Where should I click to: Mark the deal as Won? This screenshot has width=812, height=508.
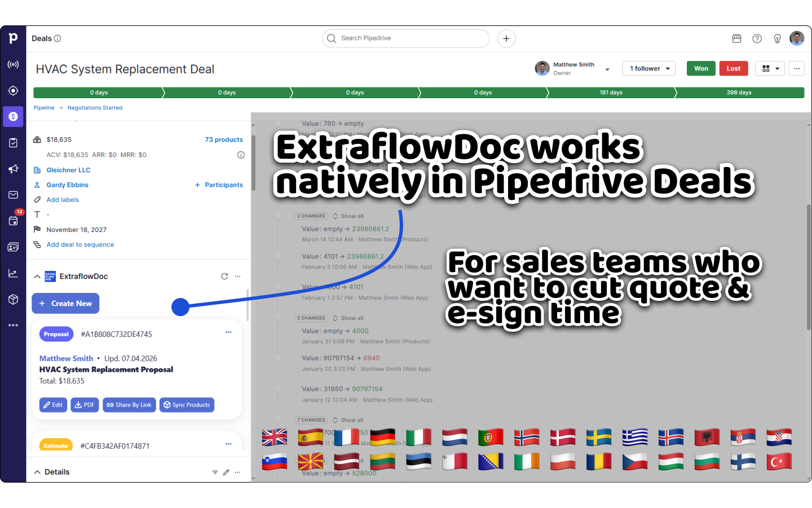tap(701, 68)
